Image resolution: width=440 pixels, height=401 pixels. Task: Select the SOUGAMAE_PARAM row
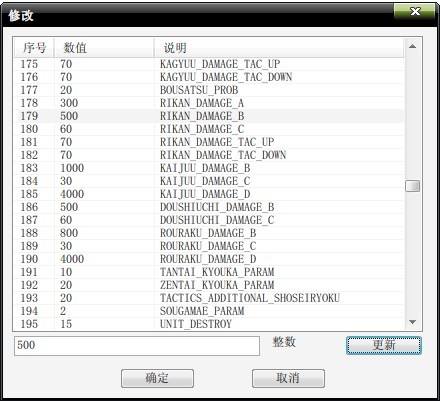pyautogui.click(x=209, y=311)
